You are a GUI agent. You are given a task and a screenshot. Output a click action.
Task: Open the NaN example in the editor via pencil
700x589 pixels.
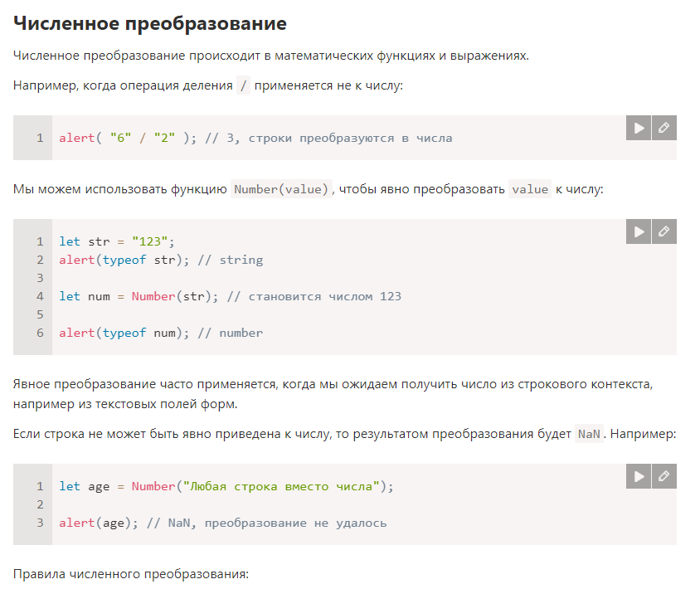(x=664, y=476)
